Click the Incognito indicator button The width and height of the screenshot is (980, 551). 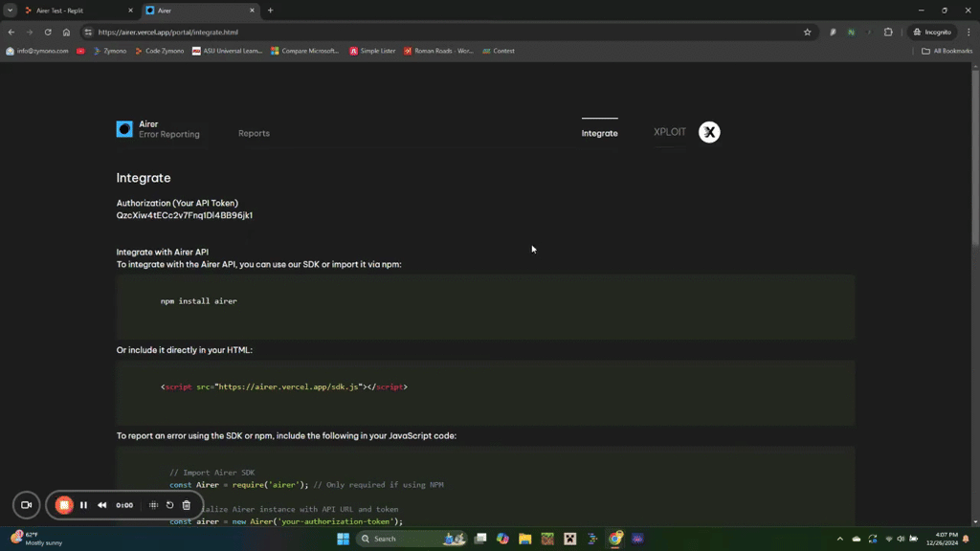tap(932, 32)
